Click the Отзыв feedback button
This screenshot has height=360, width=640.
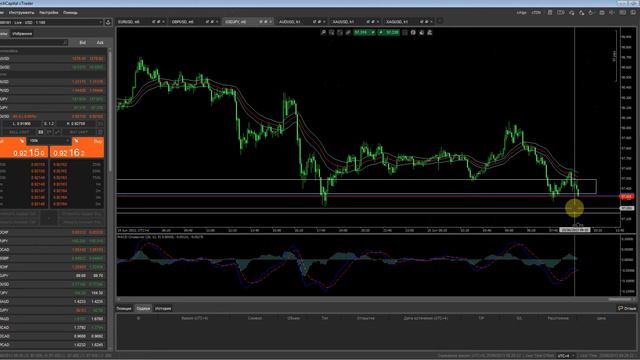tap(627, 309)
